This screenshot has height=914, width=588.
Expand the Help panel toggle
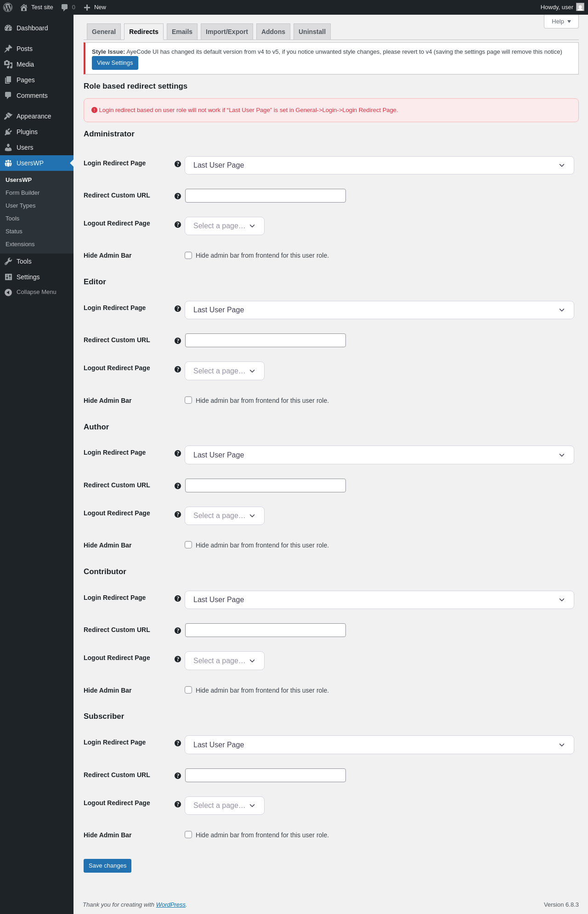(x=561, y=22)
